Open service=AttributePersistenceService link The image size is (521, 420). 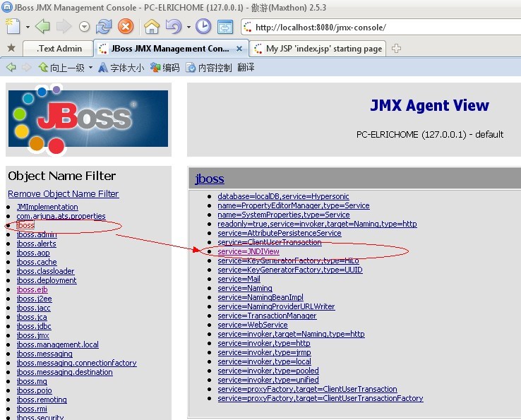(x=279, y=233)
